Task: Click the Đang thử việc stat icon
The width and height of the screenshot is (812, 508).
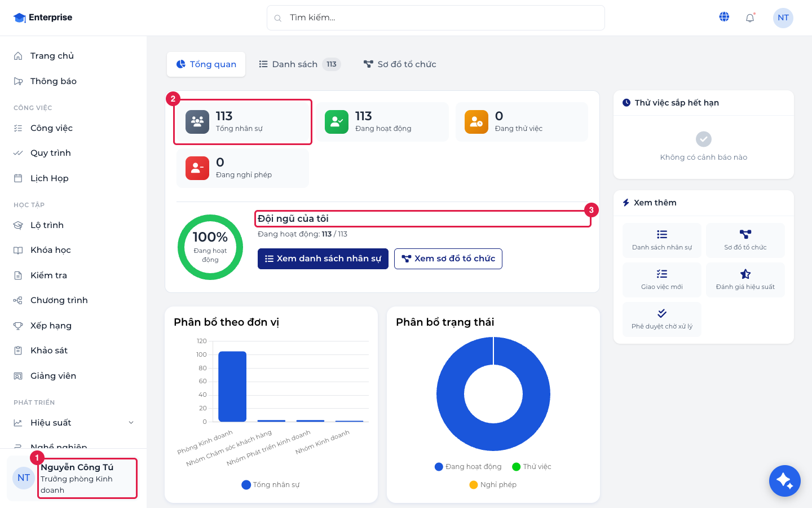Action: pyautogui.click(x=476, y=122)
